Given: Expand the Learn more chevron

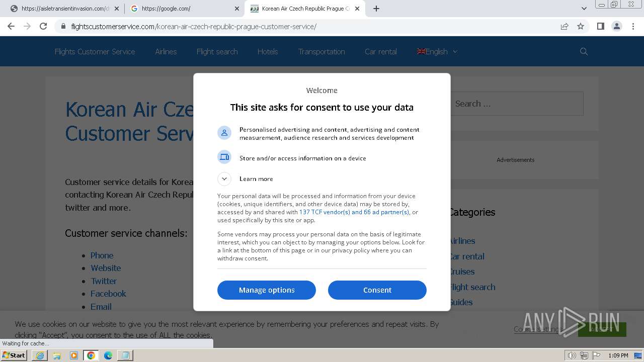Looking at the screenshot, I should [224, 178].
